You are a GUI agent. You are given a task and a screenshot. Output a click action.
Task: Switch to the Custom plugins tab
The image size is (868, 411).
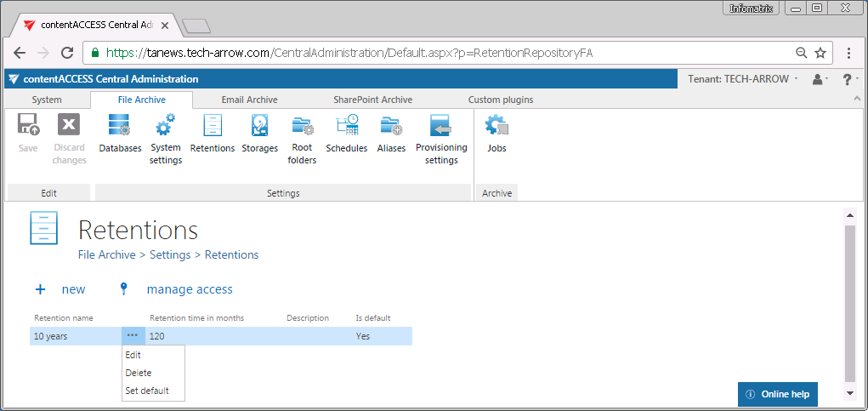tap(501, 100)
